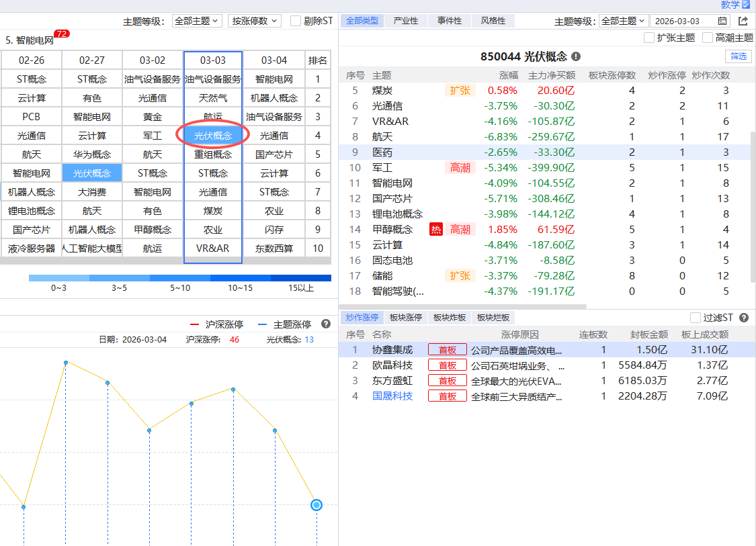
Task: Click the red 热 badge on 甲醇概念
Action: (436, 230)
